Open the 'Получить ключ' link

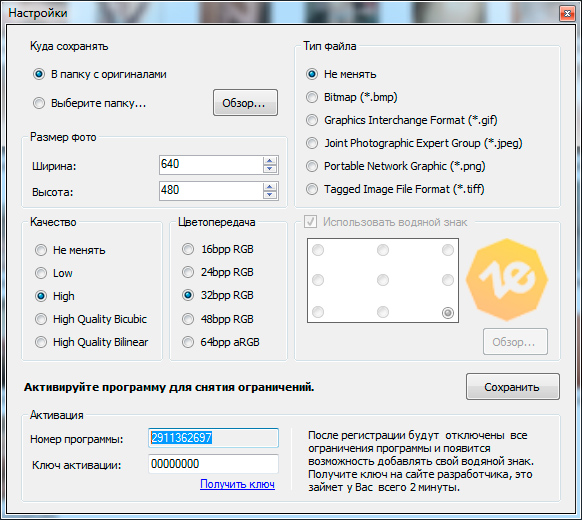[x=237, y=484]
